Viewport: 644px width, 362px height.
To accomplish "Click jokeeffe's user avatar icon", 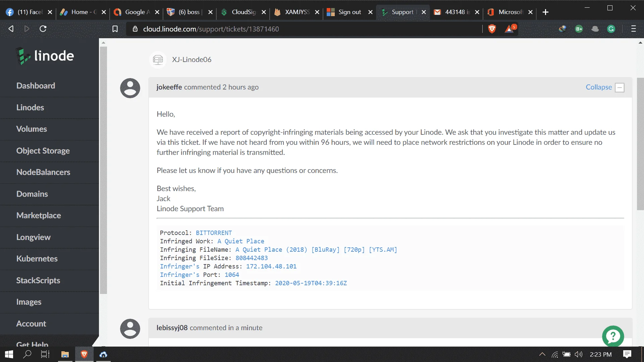I will [130, 88].
